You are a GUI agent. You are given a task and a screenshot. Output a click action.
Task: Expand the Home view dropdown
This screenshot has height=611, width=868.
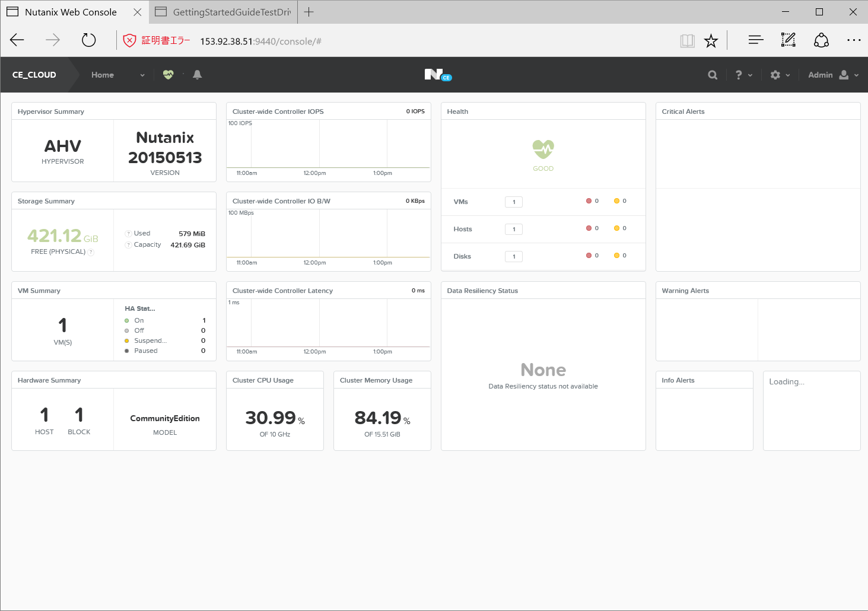pyautogui.click(x=142, y=75)
